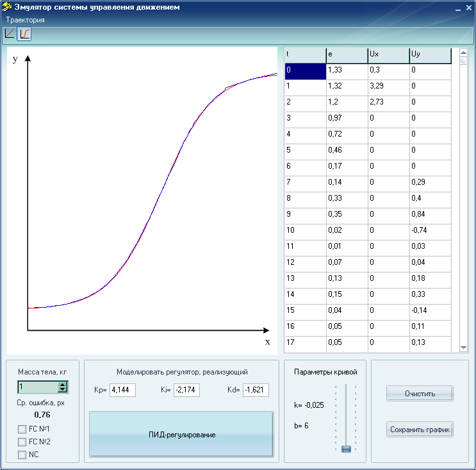This screenshot has height=470, width=476.
Task: Click the Масса тела input field
Action: (38, 387)
